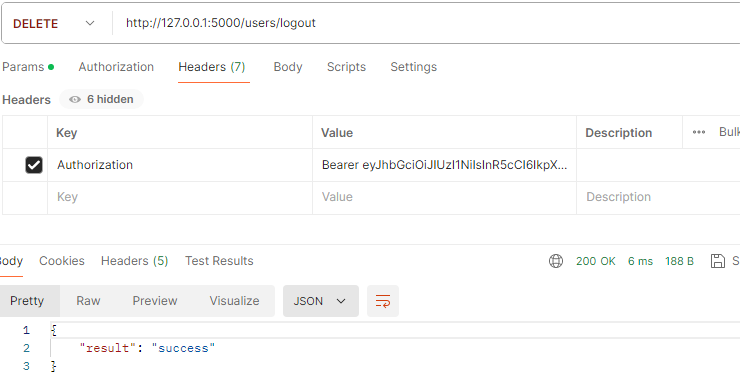Viewport: 740px width, 386px height.
Task: Click the empty Value input field
Action: pos(444,197)
